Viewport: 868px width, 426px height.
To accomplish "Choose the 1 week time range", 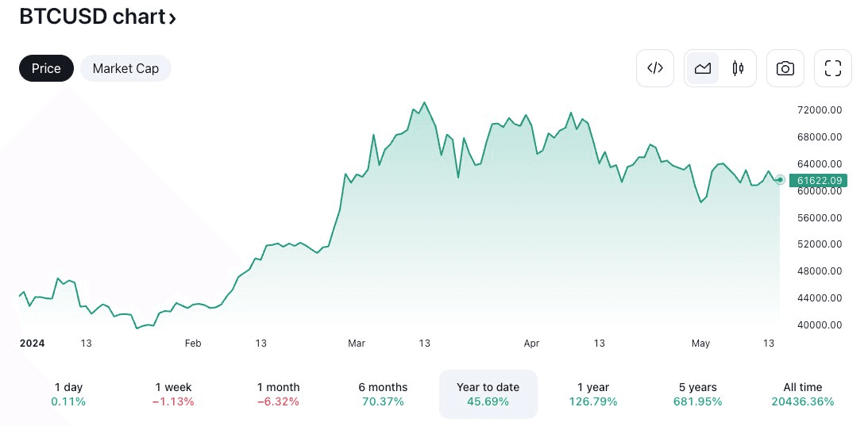I will pos(173,394).
